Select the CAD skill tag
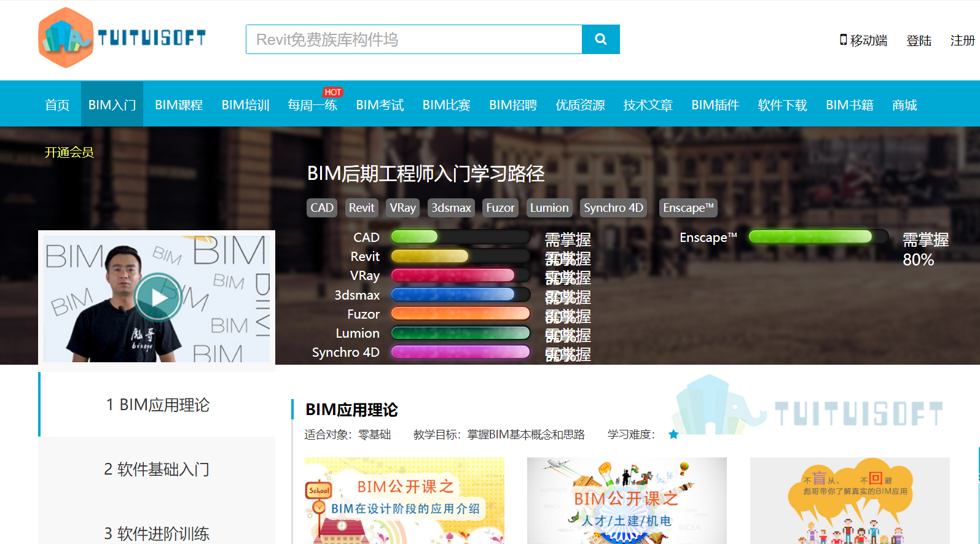 (x=322, y=208)
